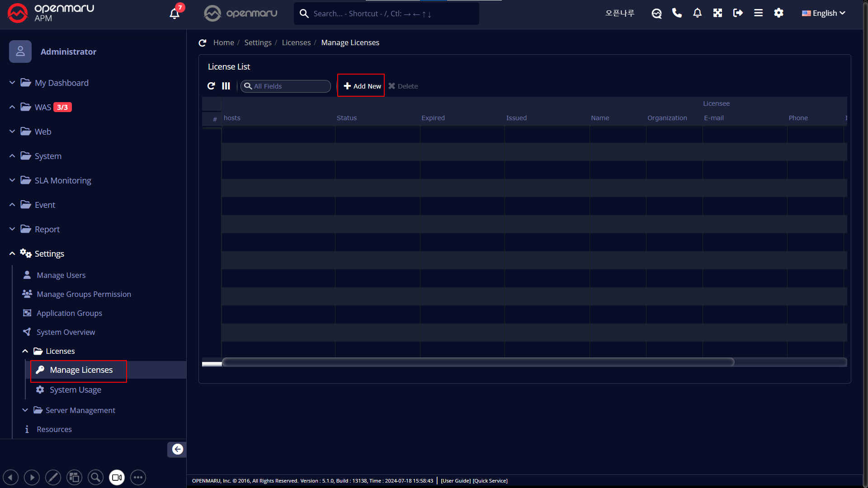Screen dimensions: 868x488
Task: Open the English language dropdown
Action: point(824,13)
